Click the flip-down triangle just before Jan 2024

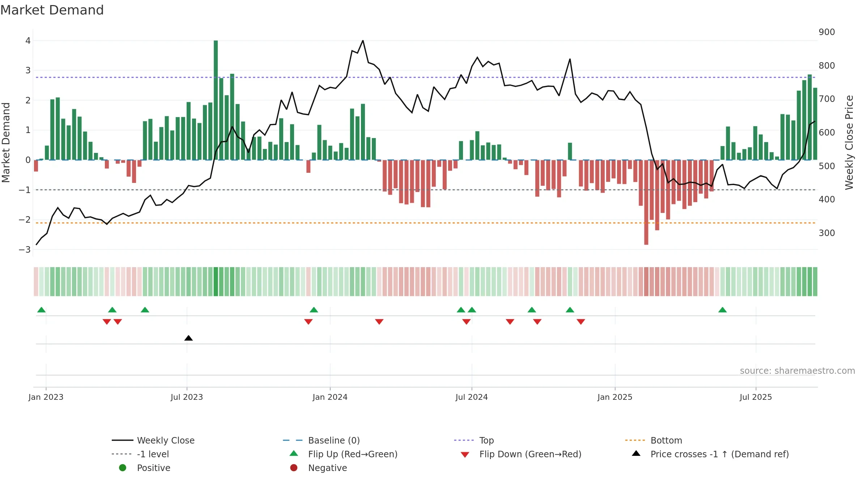click(x=309, y=322)
